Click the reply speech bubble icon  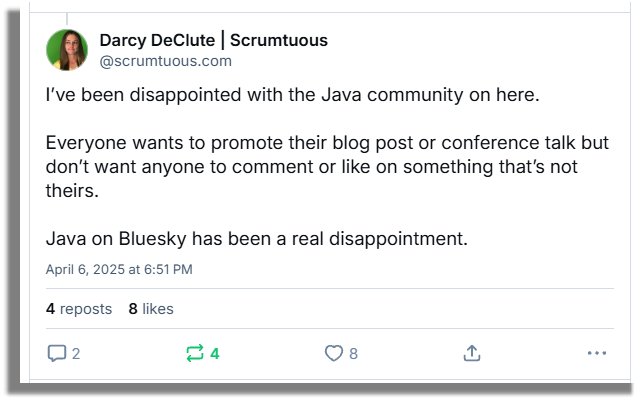point(55,353)
